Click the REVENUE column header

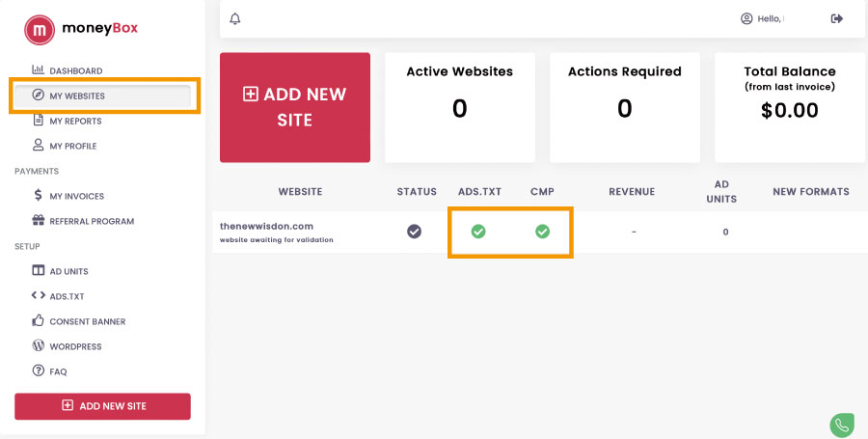(x=632, y=192)
